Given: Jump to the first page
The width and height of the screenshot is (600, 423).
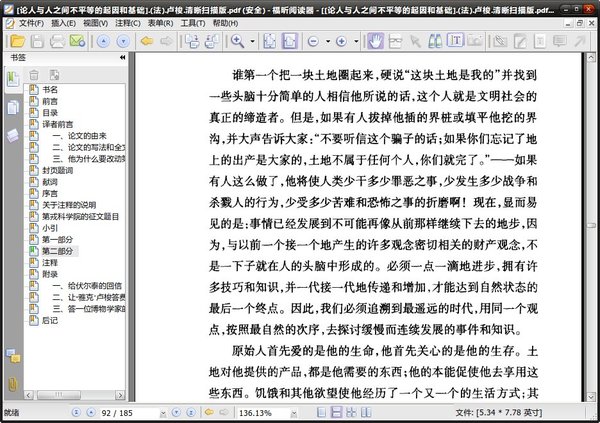Looking at the screenshot, I should (76, 411).
